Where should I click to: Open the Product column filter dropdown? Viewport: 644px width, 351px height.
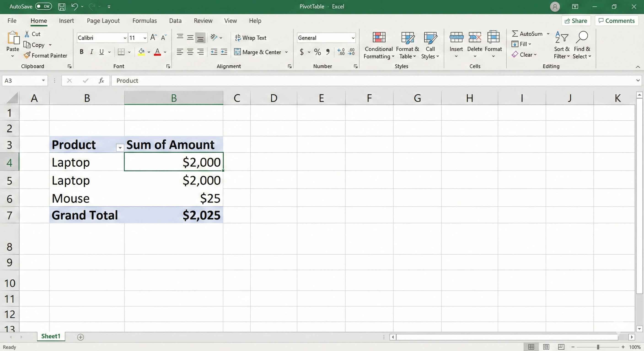pyautogui.click(x=120, y=148)
